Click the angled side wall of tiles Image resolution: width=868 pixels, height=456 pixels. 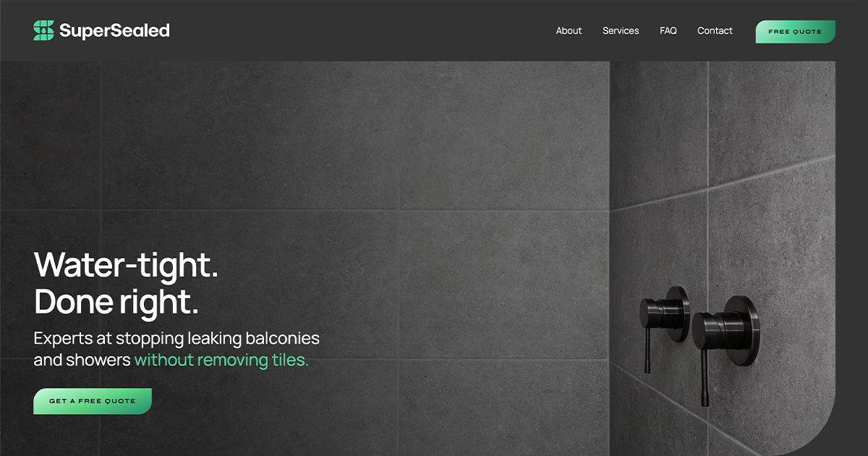(723, 181)
